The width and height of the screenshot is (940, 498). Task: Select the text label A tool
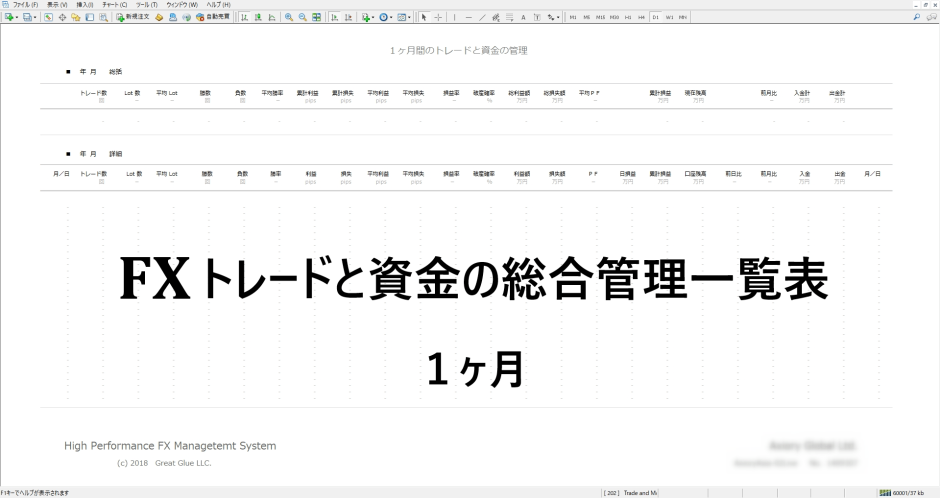coord(523,17)
